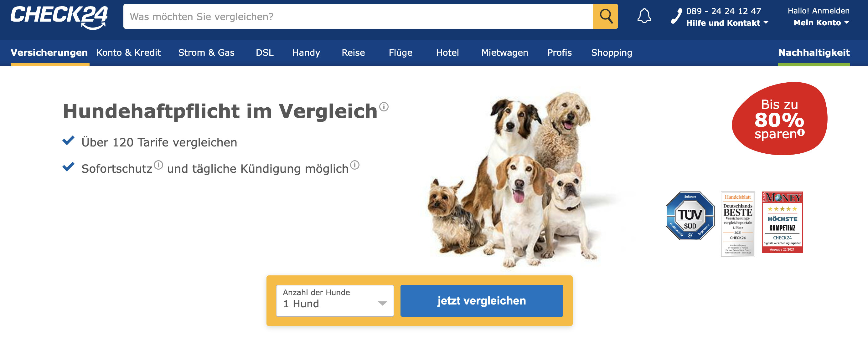Click info icon on 80% sparen badge
The width and height of the screenshot is (868, 348).
tap(801, 132)
